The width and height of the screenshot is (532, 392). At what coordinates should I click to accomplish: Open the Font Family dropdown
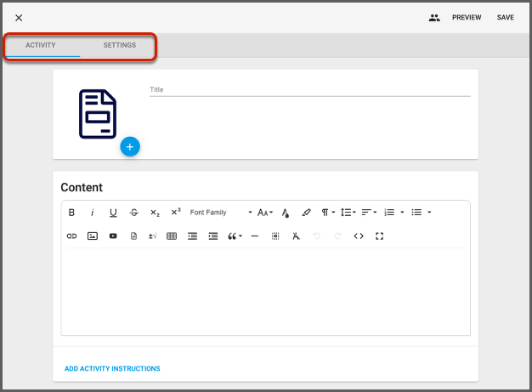point(220,213)
